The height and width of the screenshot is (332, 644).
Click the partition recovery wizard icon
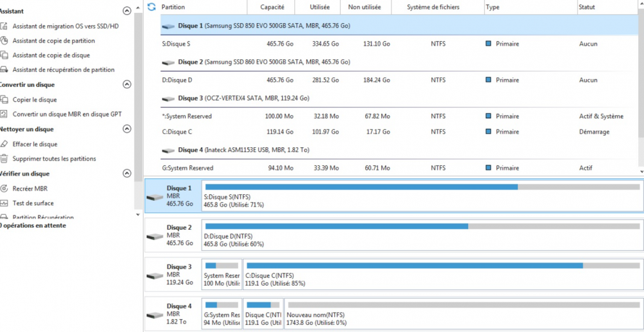(4, 69)
